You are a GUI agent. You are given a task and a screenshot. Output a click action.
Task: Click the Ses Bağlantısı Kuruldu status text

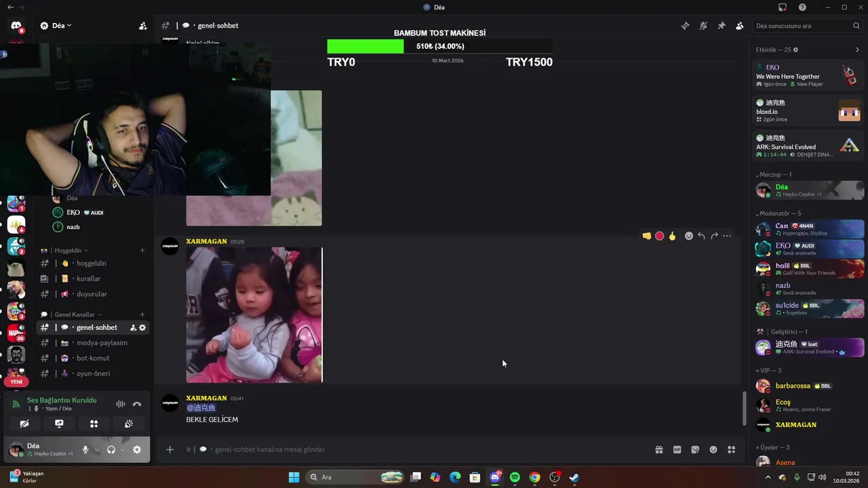coord(62,400)
